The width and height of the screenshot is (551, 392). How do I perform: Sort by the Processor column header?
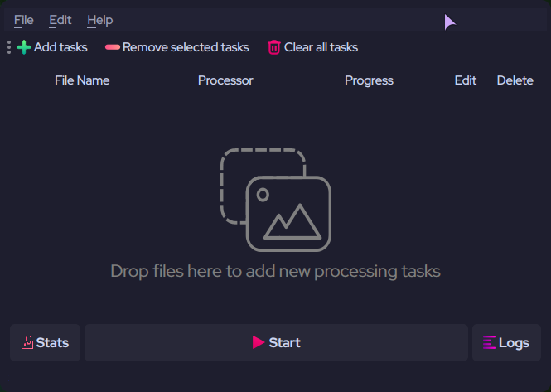pyautogui.click(x=225, y=80)
